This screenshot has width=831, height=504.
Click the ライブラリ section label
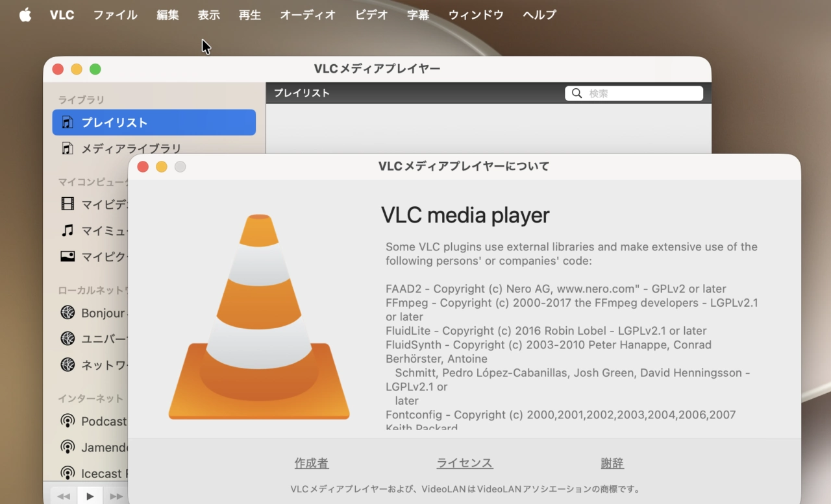click(x=81, y=100)
